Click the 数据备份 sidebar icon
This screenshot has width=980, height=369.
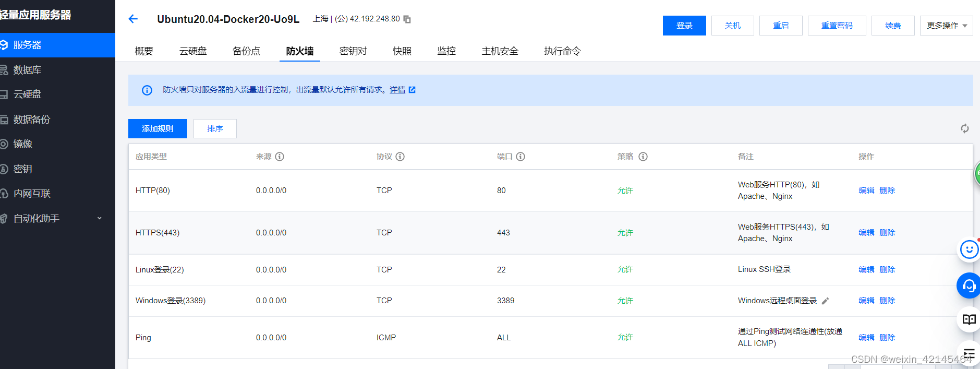[x=4, y=120]
